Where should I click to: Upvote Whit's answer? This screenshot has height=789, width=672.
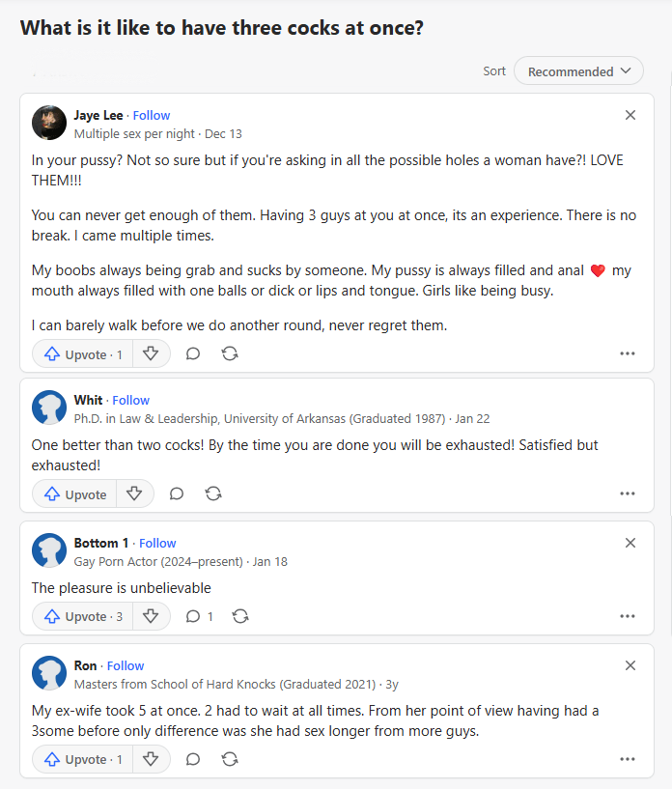click(x=74, y=493)
